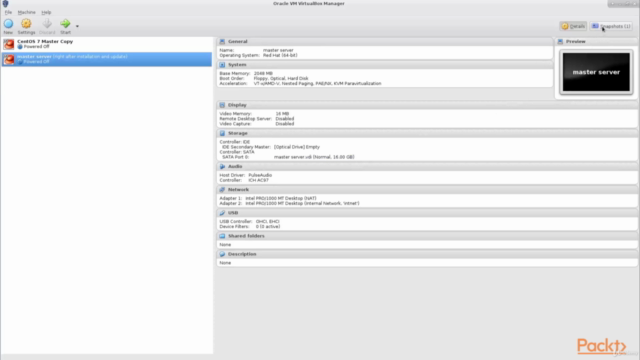This screenshot has width=640, height=360.
Task: Open General settings via its header
Action: (x=238, y=42)
